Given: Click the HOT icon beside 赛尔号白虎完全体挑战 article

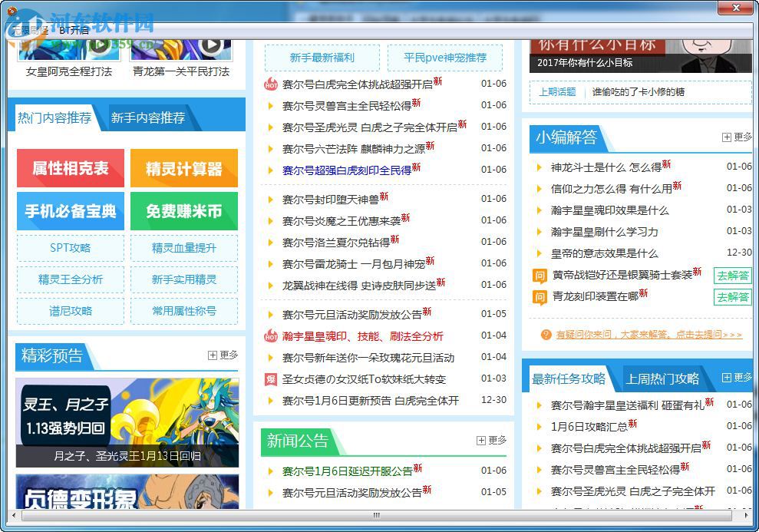Looking at the screenshot, I should [270, 86].
